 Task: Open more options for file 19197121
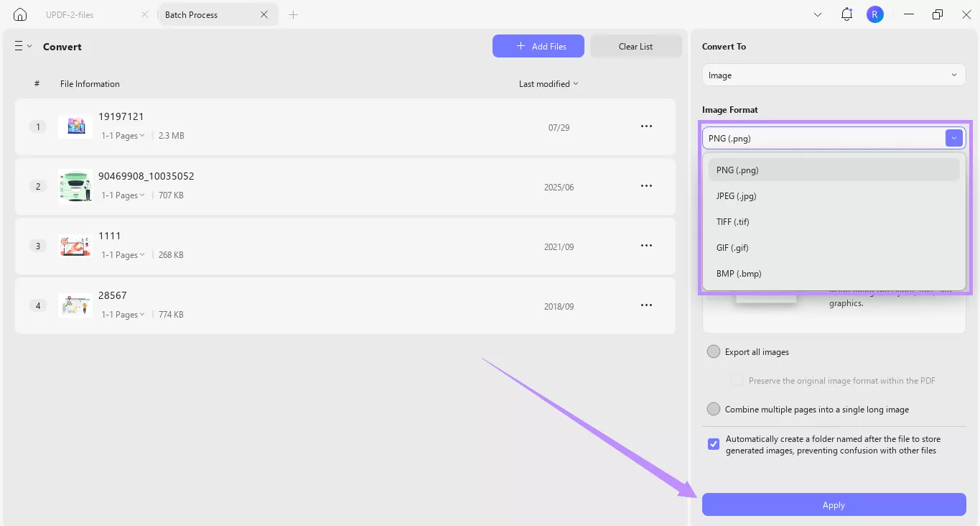pyautogui.click(x=646, y=126)
